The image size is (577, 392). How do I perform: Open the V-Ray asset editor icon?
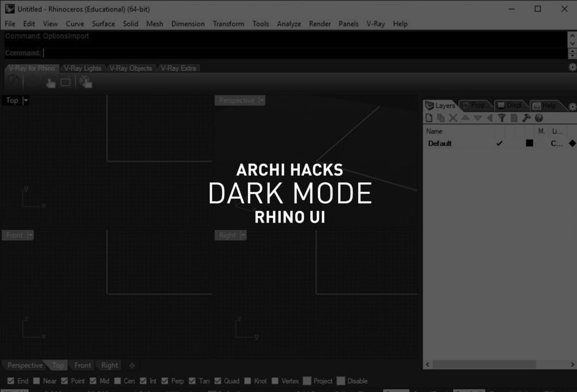click(x=13, y=81)
